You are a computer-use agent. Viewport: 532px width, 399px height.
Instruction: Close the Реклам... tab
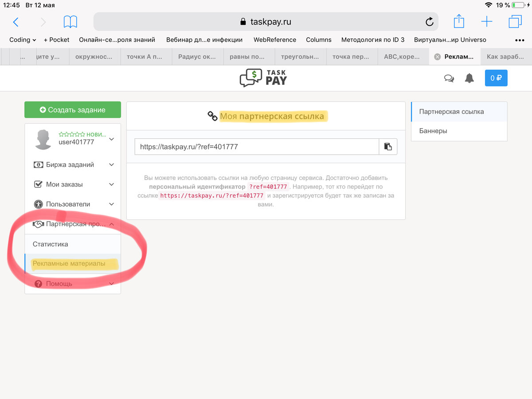437,57
